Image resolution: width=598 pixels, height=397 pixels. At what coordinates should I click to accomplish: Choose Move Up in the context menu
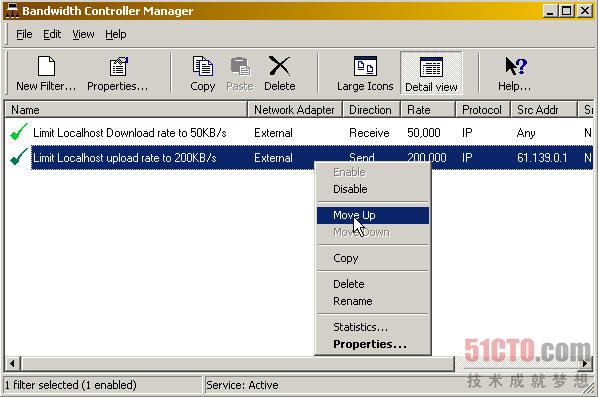click(x=373, y=215)
